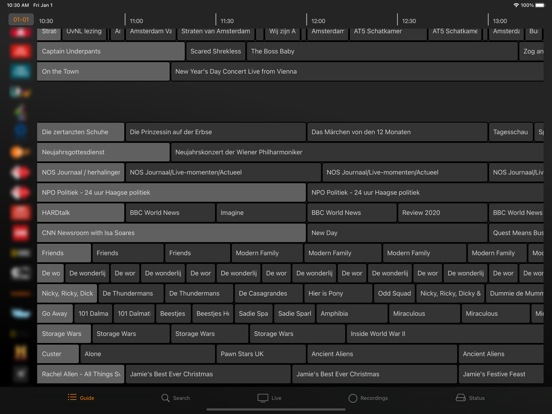Image resolution: width=552 pixels, height=414 pixels.
Task: Select HARDtalk program
Action: coord(80,213)
